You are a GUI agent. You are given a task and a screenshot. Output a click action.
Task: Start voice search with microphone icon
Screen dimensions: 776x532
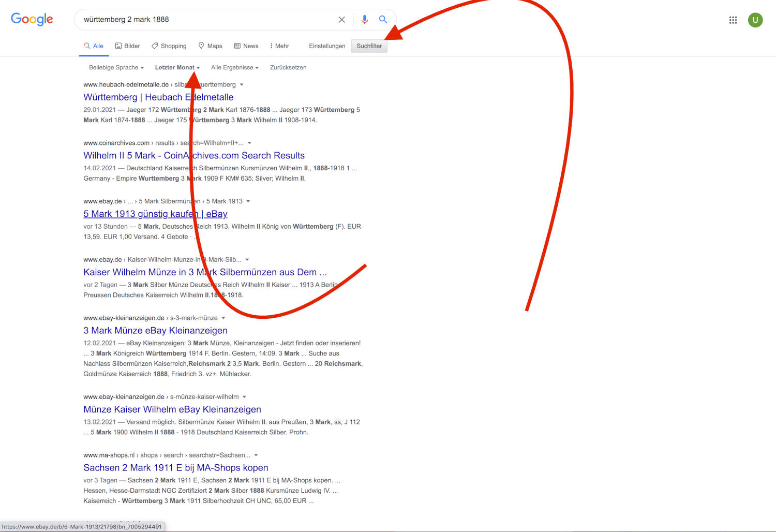pyautogui.click(x=365, y=20)
